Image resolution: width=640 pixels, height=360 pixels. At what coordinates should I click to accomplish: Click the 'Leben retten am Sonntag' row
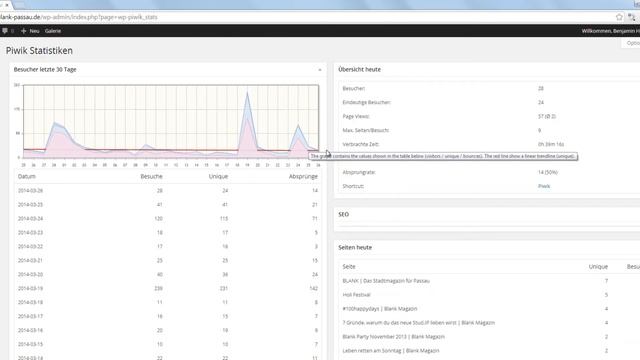[391, 351]
